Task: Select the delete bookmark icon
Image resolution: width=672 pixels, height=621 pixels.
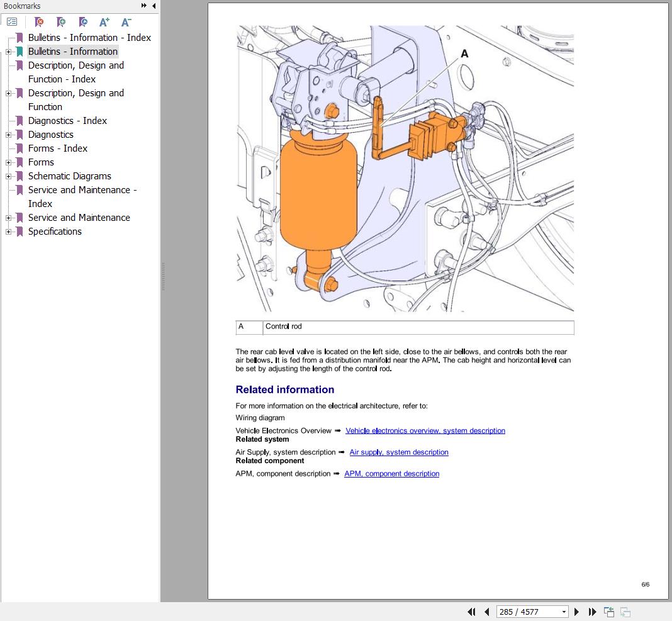Action: [39, 21]
